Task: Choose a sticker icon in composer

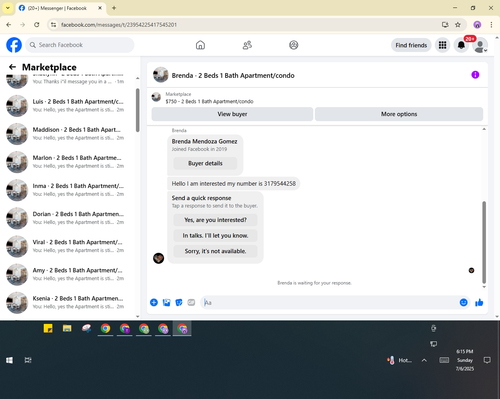Action: [x=179, y=302]
